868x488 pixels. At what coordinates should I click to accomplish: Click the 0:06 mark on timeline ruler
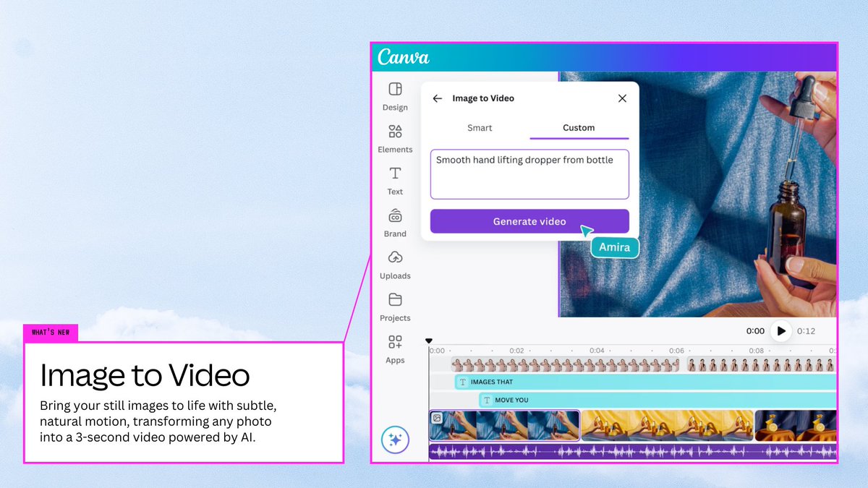pyautogui.click(x=676, y=351)
